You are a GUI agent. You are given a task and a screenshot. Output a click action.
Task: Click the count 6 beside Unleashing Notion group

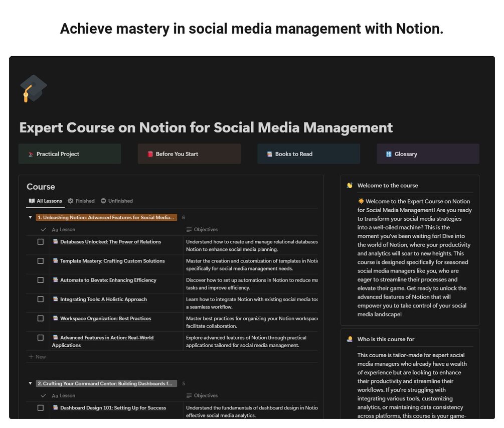coord(184,218)
